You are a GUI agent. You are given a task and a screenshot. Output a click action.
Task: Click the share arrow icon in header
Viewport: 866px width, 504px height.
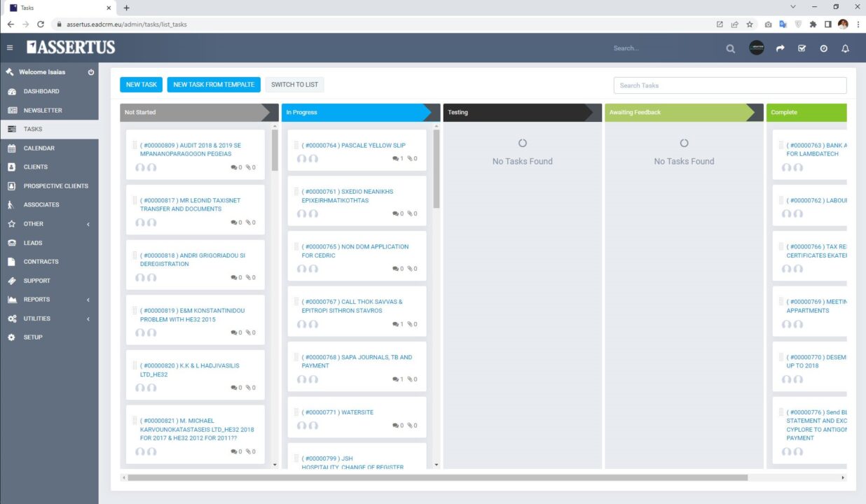tap(780, 48)
